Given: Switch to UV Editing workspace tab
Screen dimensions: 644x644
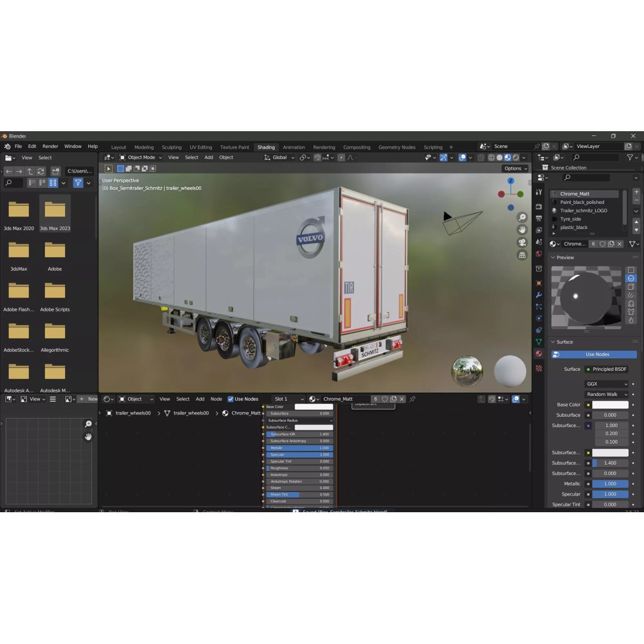Looking at the screenshot, I should pyautogui.click(x=201, y=147).
